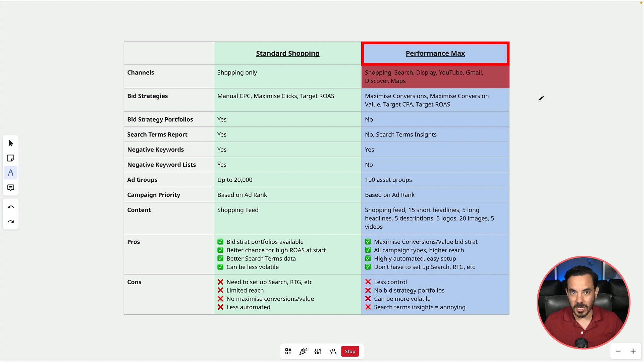Viewport: 644px width, 362px height.
Task: Click the presenter webcam bubble
Action: [x=583, y=302]
